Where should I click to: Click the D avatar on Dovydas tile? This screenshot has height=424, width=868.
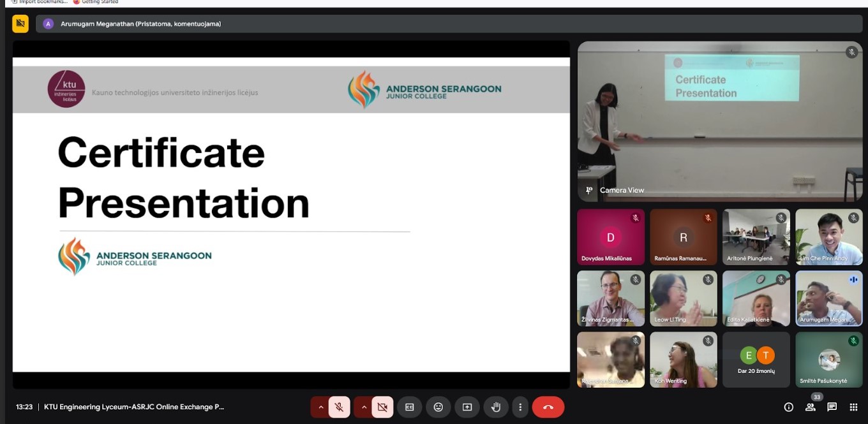[611, 238]
